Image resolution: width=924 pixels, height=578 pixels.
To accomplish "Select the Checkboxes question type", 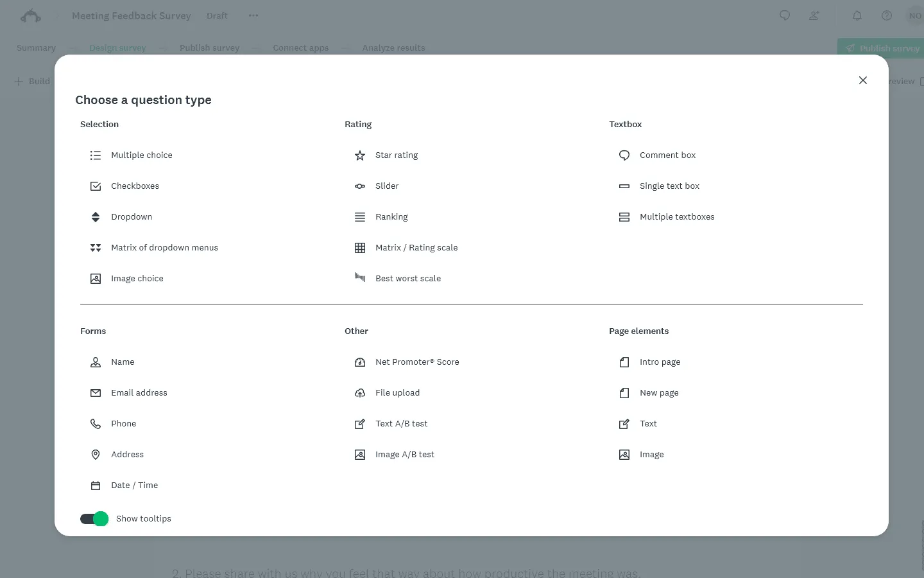I will tap(135, 186).
